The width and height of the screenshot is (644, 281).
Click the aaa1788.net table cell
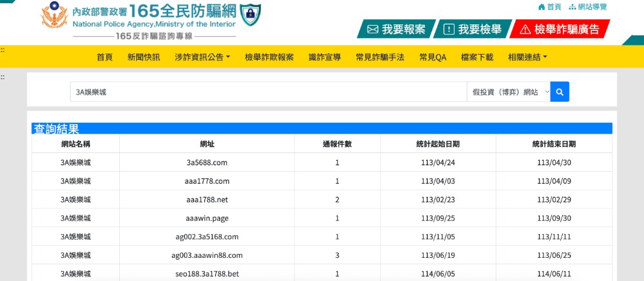(207, 200)
